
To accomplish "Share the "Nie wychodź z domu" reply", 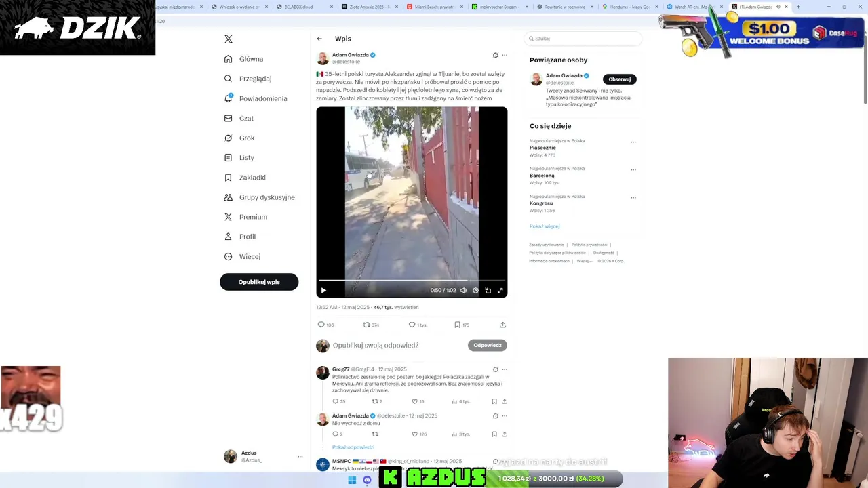I will point(505,434).
